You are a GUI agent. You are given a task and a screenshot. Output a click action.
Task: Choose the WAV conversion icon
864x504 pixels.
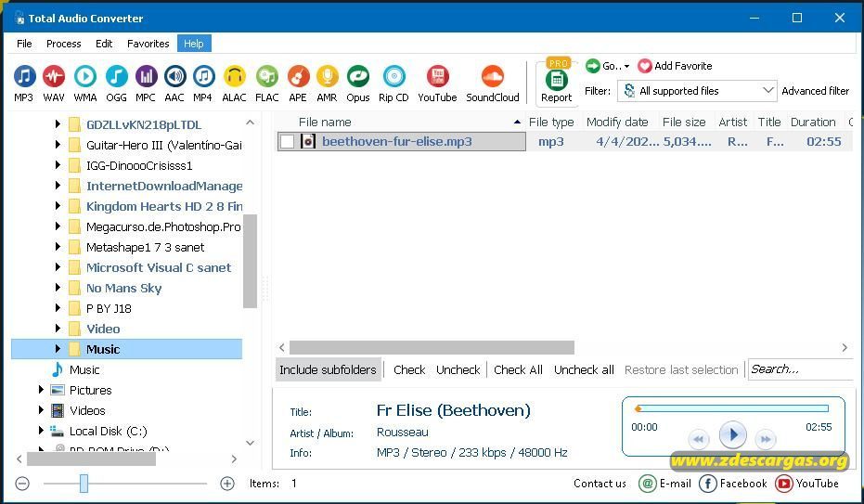[x=54, y=76]
